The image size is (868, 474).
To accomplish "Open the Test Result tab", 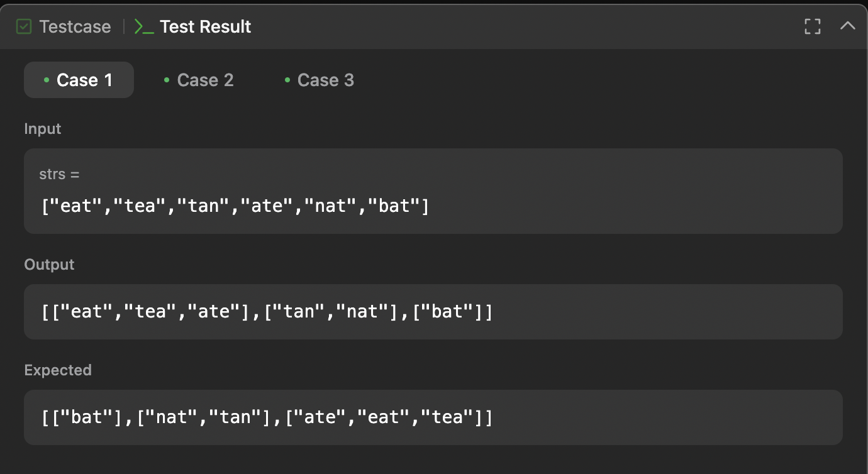I will click(205, 27).
